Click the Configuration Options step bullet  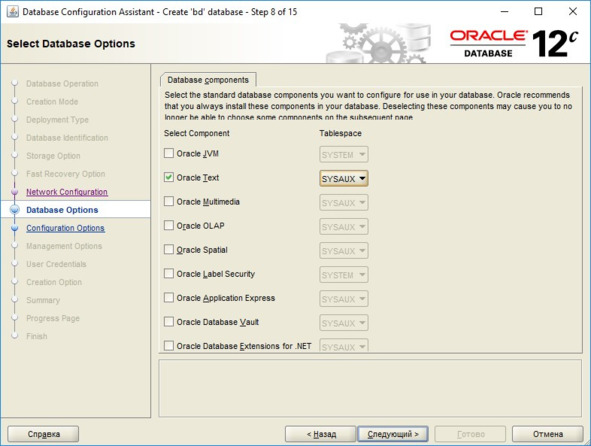click(x=15, y=228)
